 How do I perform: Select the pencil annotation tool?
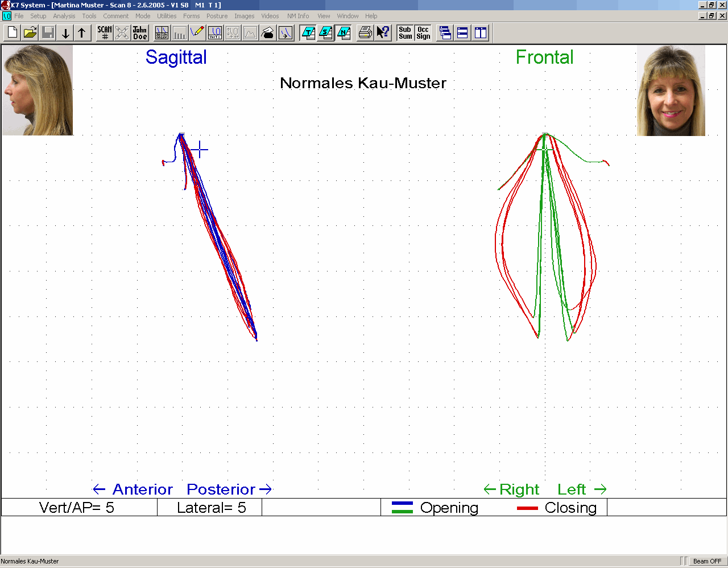click(x=197, y=33)
